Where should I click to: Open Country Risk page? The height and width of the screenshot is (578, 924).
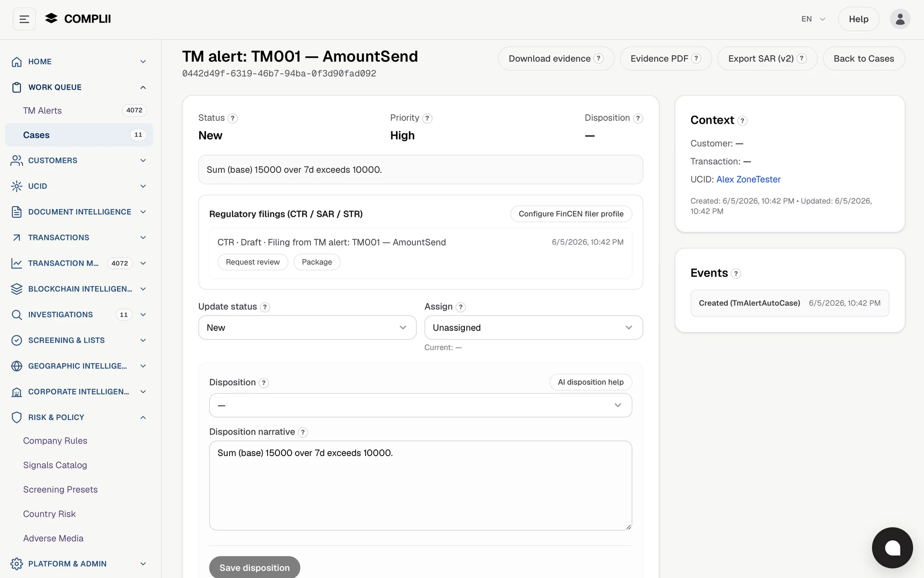click(x=49, y=514)
